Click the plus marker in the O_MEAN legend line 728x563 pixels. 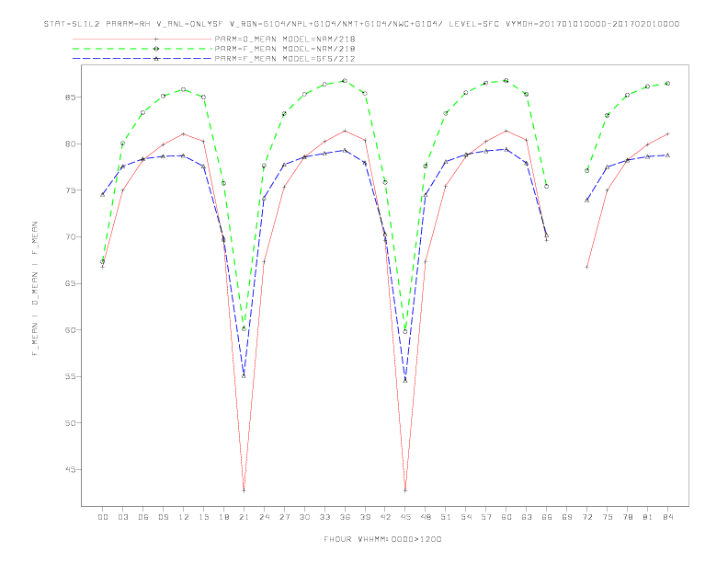[x=156, y=39]
